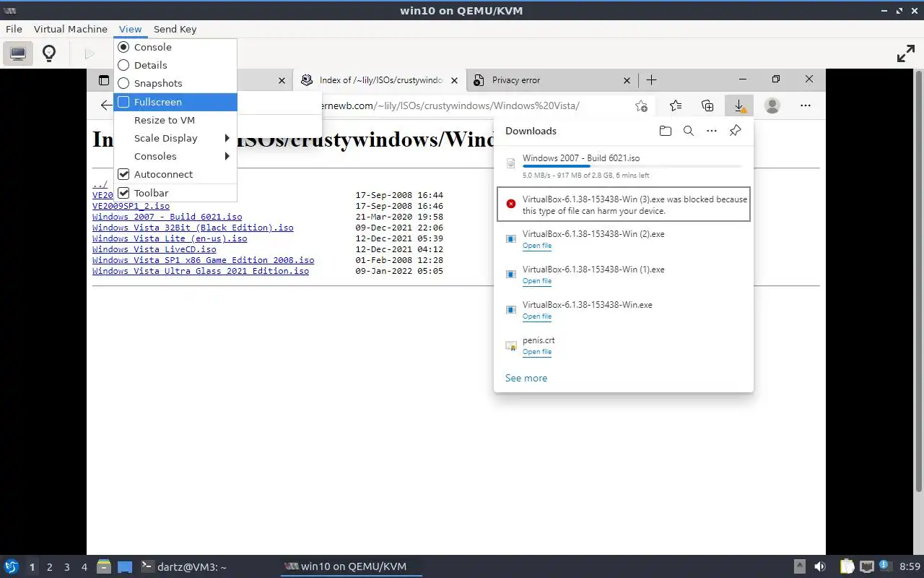Choose Resize to VM menu entry
Screen dimensions: 924x578
[175, 120]
